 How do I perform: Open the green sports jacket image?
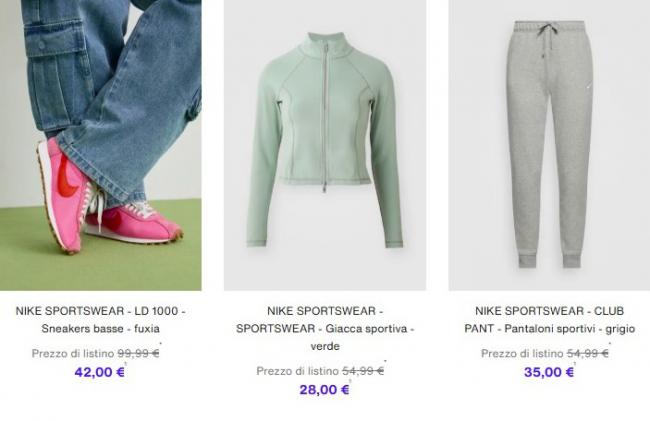(325, 145)
